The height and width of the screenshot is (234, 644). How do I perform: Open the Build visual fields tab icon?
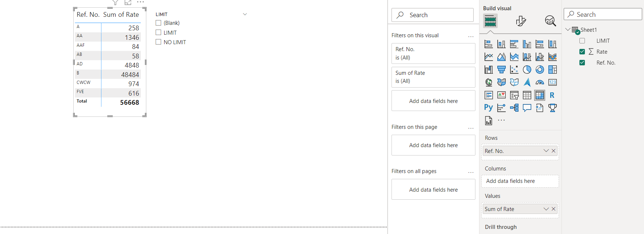[490, 21]
